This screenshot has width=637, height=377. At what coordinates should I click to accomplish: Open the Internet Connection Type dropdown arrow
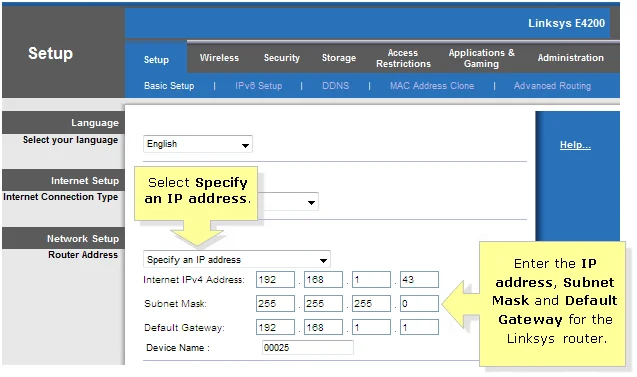point(311,202)
